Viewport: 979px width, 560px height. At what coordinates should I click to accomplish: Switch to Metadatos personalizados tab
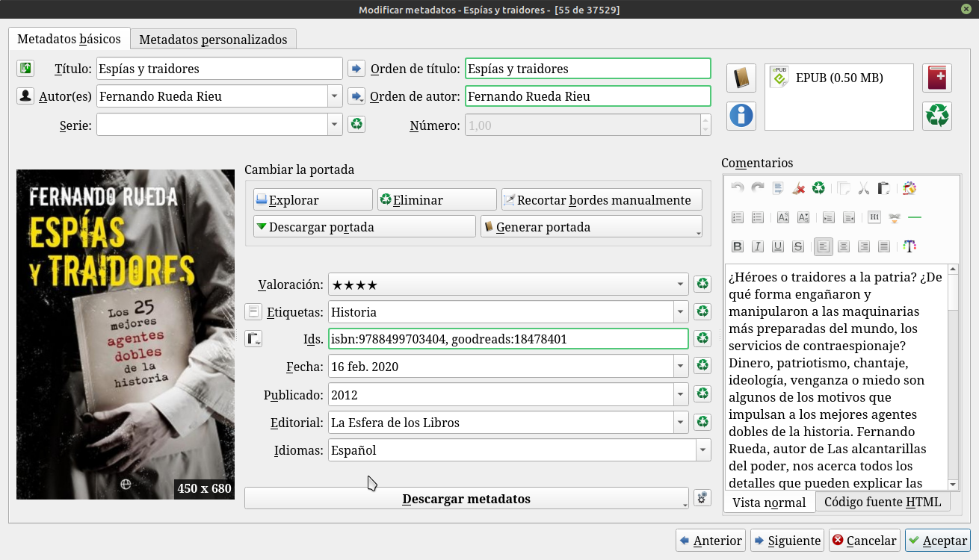pyautogui.click(x=213, y=39)
